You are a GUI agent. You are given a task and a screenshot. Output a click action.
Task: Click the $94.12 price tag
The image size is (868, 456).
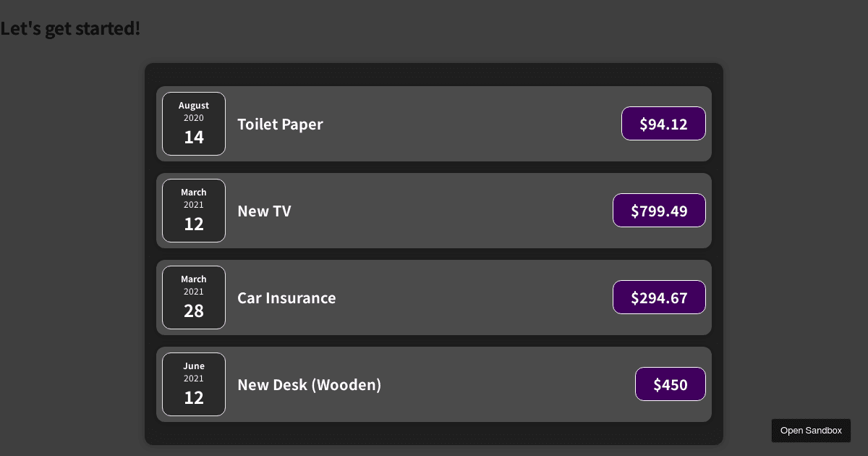click(663, 124)
